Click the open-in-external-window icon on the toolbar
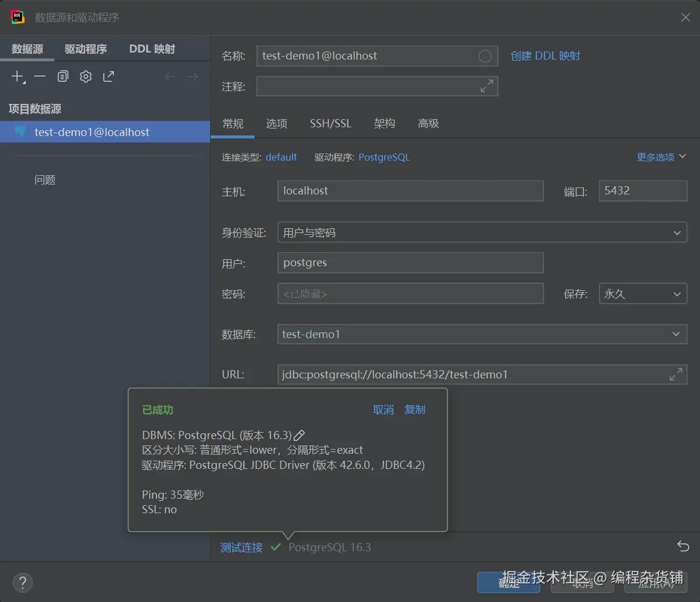 pyautogui.click(x=109, y=76)
